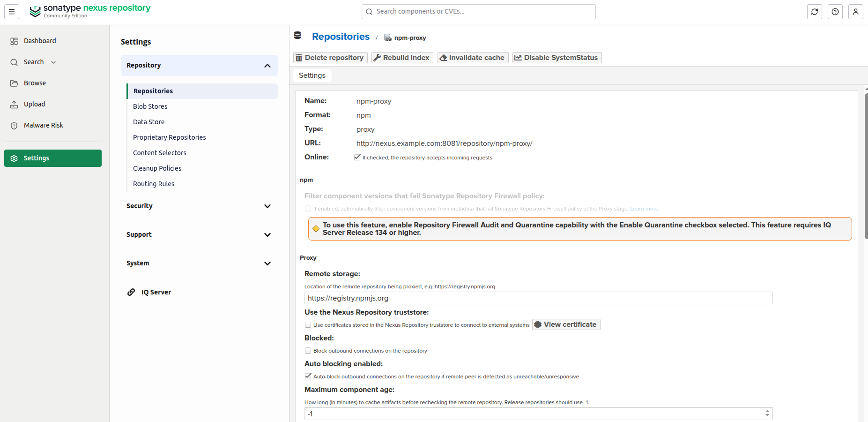
Task: Click the npm-proxy breadcrumb icon
Action: (x=388, y=38)
